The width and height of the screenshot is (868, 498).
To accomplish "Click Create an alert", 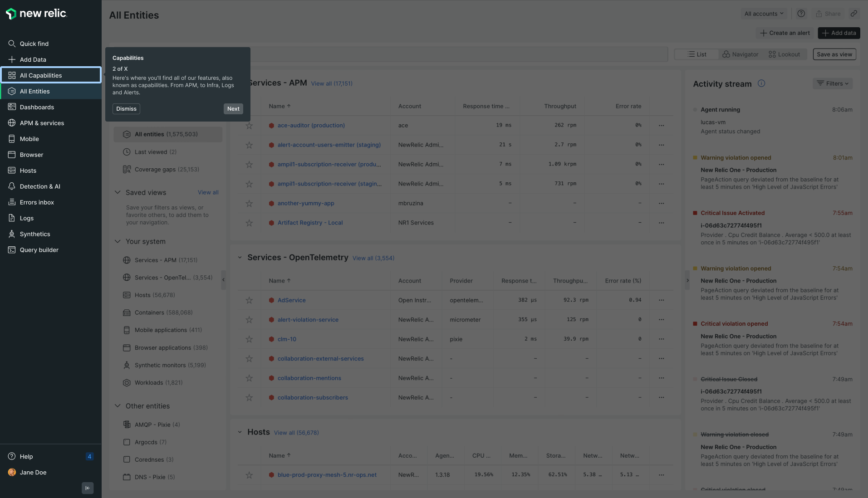I will coord(785,33).
